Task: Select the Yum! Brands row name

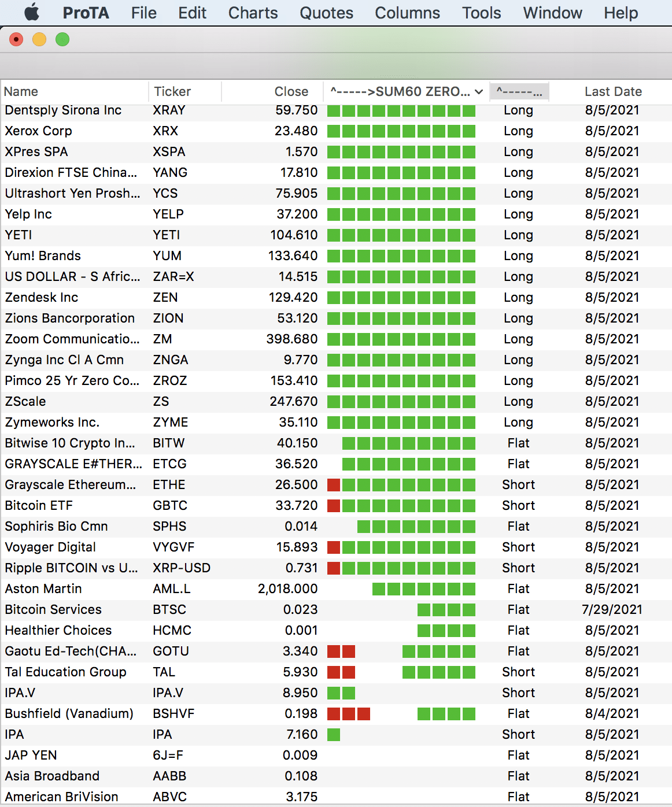Action: pos(43,256)
